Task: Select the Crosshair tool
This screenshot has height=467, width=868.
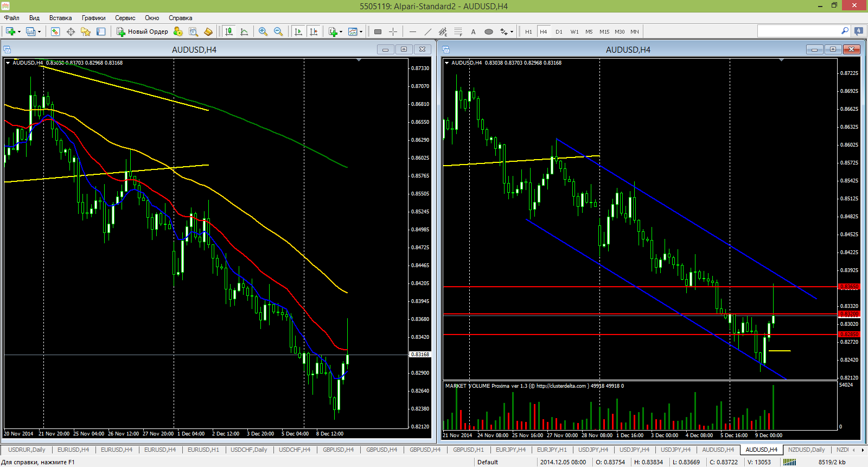Action: [x=393, y=31]
